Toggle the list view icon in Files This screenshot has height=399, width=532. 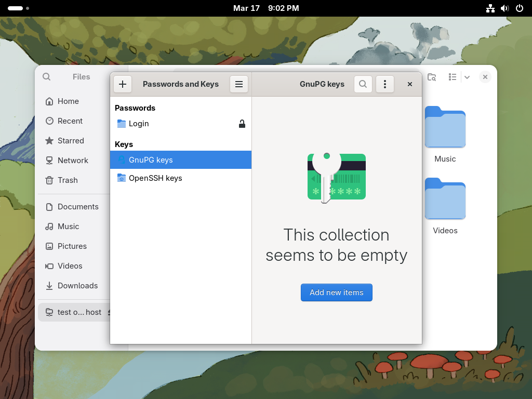pyautogui.click(x=453, y=77)
